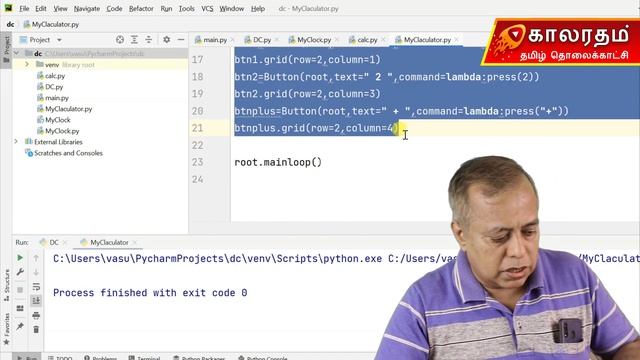640x360 pixels.
Task: Click the expand all icon in Project panel
Action: tap(134, 39)
